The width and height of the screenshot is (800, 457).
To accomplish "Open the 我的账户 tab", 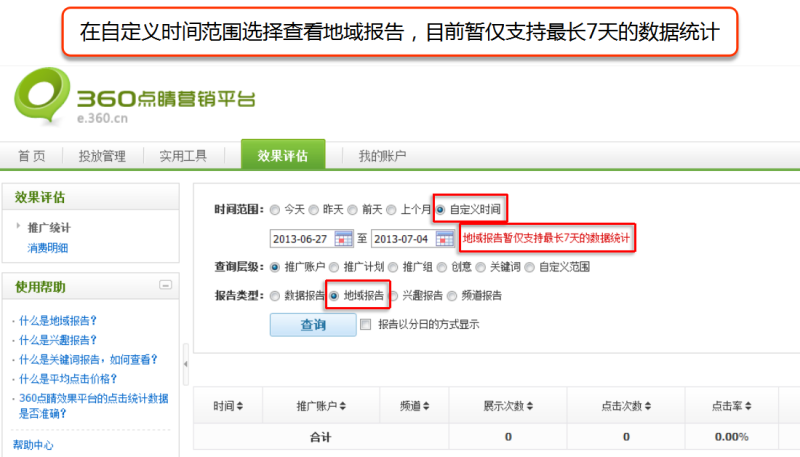I will (x=382, y=156).
